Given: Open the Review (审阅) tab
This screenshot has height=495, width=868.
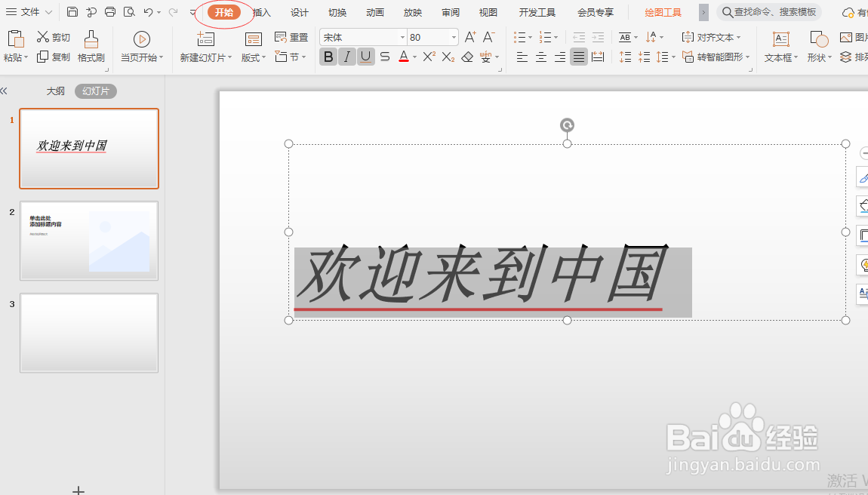Looking at the screenshot, I should coord(450,12).
